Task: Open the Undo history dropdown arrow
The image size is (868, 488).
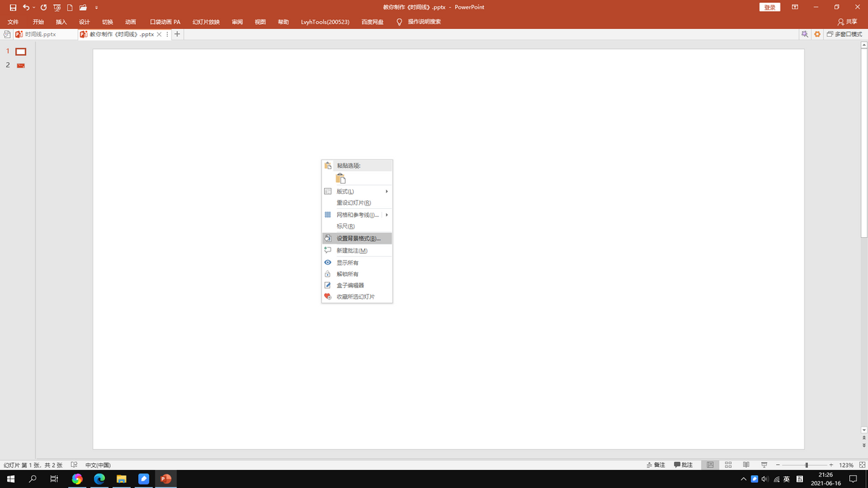Action: [x=34, y=7]
